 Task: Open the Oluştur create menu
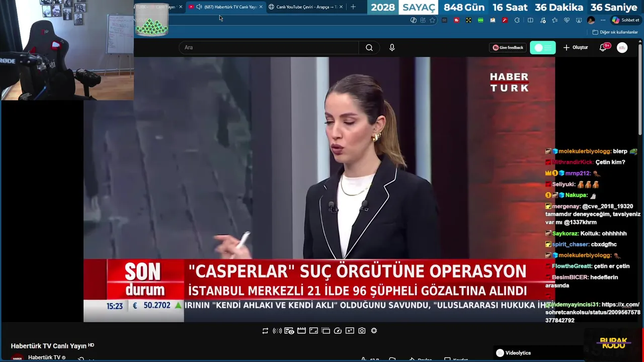pos(576,47)
